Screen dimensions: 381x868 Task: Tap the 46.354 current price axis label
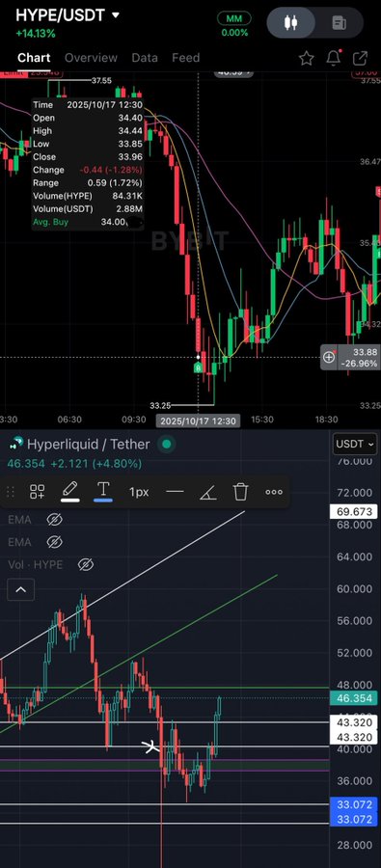[x=354, y=698]
